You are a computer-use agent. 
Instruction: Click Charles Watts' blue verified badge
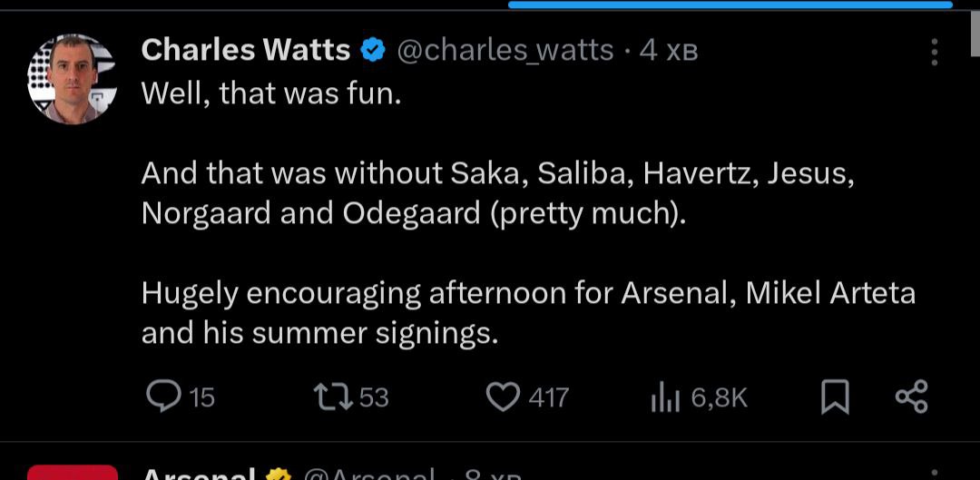[x=373, y=51]
